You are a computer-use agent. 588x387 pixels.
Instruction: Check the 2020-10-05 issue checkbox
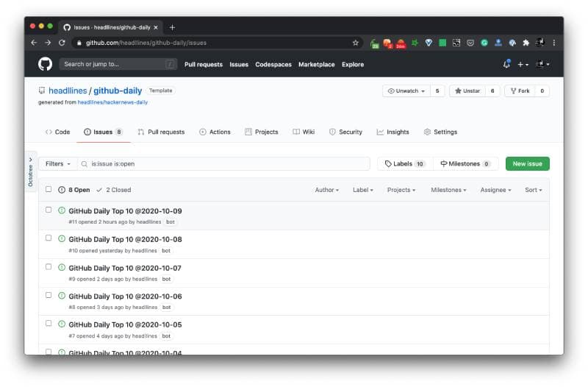click(49, 323)
